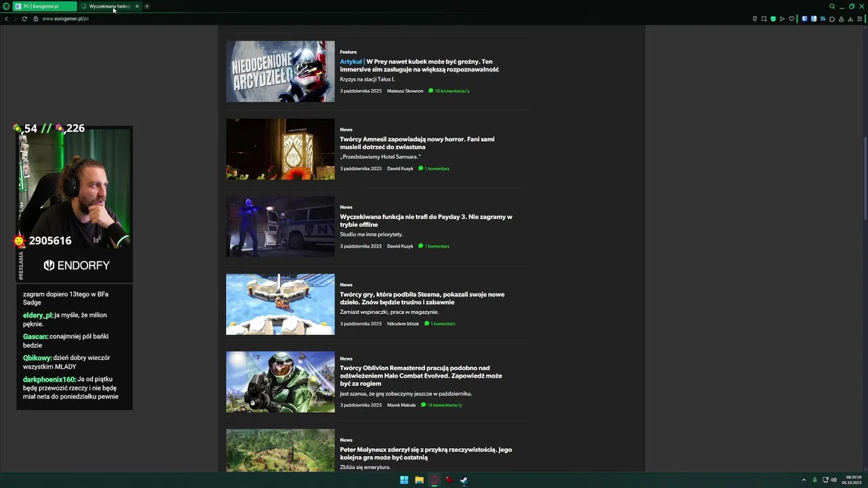Screen dimensions: 868x488
Task: Open the player play-arrow icon in the toolbar
Action: (782, 18)
